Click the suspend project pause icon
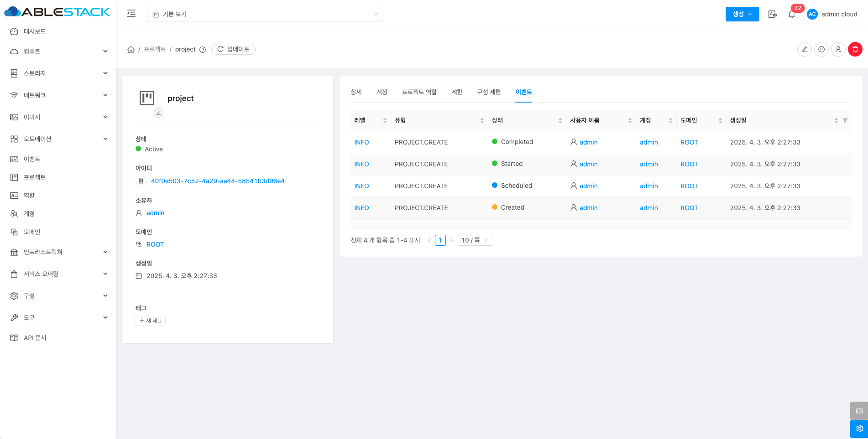 (821, 49)
